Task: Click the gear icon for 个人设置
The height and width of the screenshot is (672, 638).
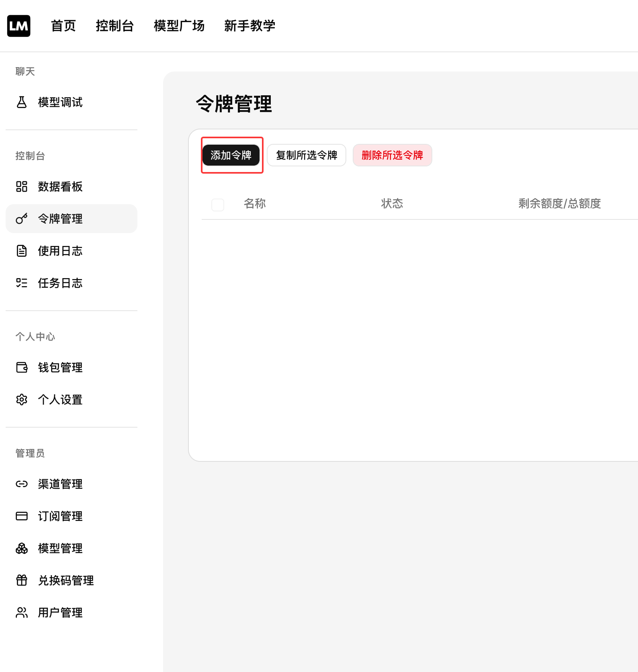Action: (22, 400)
